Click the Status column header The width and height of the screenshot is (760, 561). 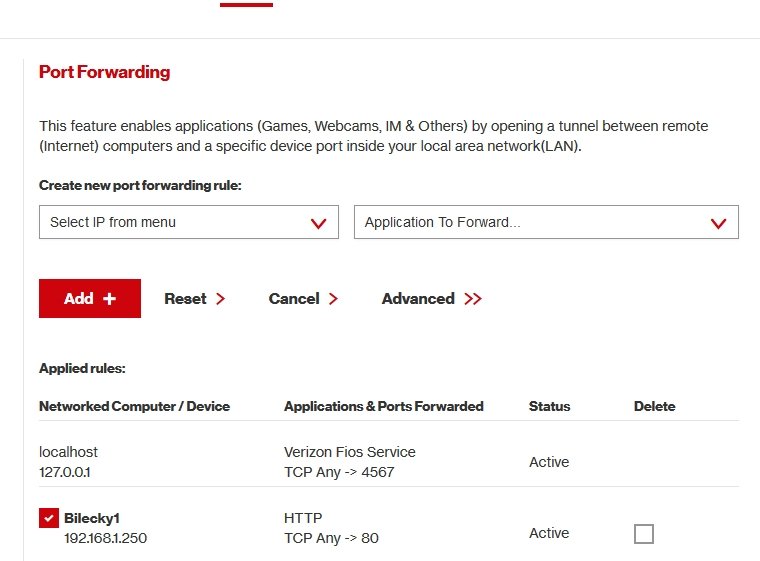click(x=549, y=406)
